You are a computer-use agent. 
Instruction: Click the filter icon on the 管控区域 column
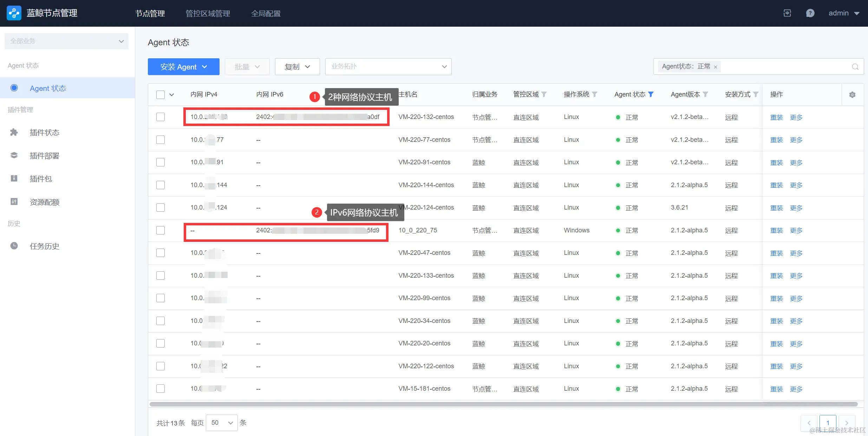(x=544, y=94)
